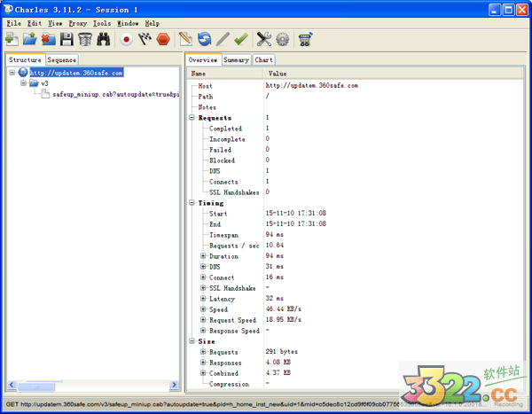Repeat request using blue refresh icon
Viewport: 532px width, 414px height.
[204, 39]
